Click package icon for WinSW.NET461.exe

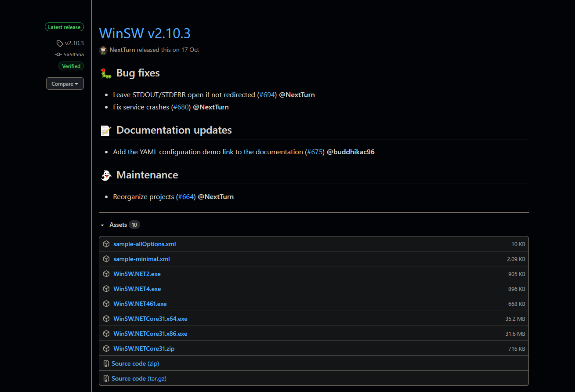pos(106,304)
